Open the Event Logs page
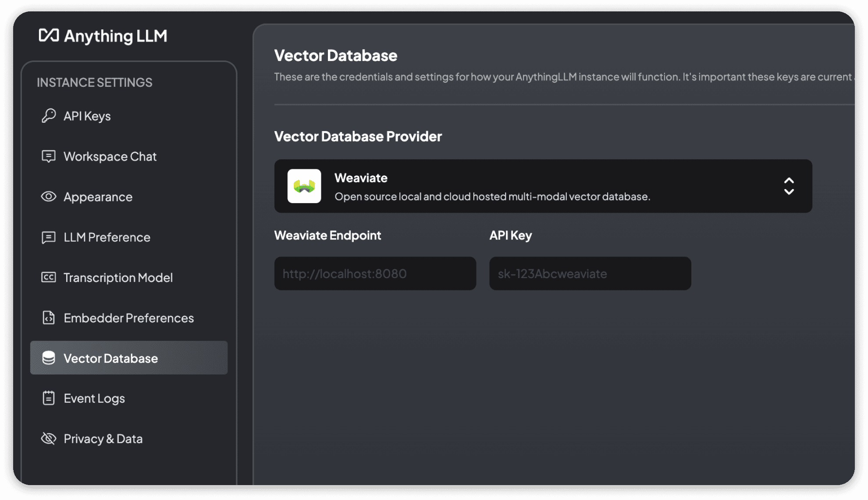This screenshot has width=868, height=500. (x=94, y=398)
